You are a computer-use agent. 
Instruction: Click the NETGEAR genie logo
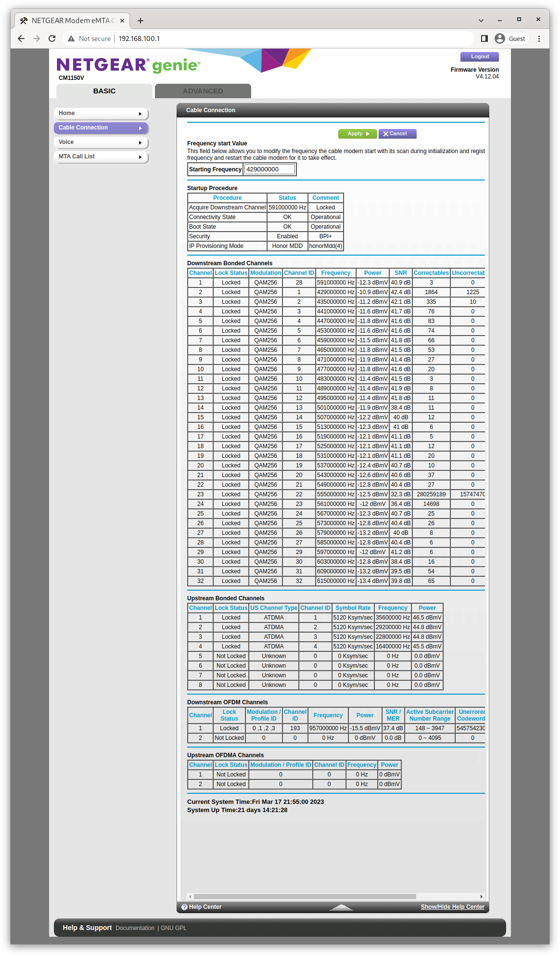[128, 65]
